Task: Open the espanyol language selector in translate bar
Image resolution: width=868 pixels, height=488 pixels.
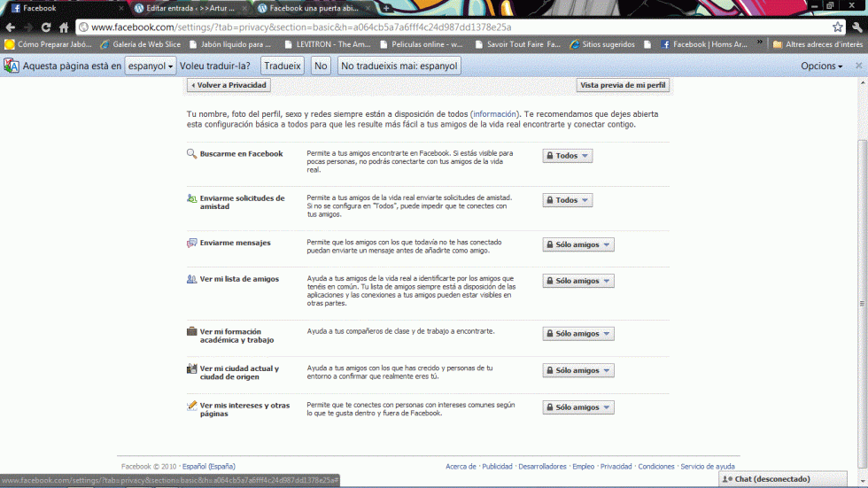Action: point(150,66)
